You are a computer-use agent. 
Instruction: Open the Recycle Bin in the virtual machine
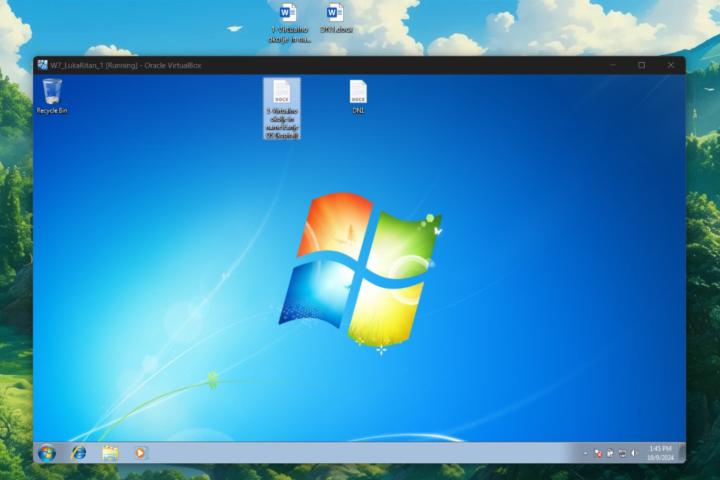(52, 96)
